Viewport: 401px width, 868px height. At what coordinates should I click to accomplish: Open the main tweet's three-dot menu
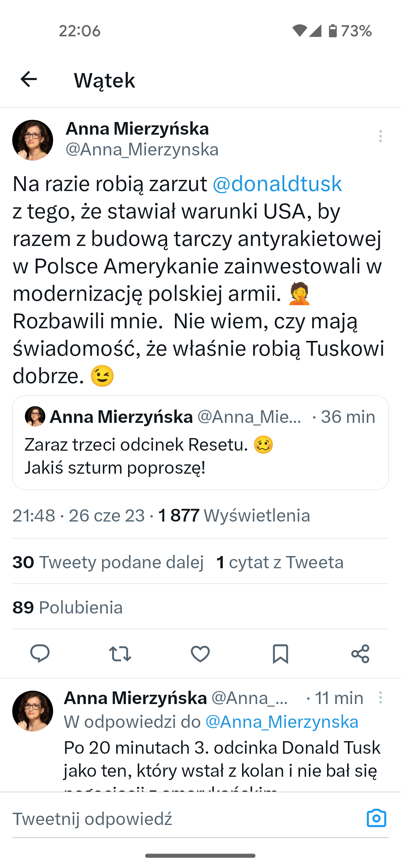[x=380, y=136]
